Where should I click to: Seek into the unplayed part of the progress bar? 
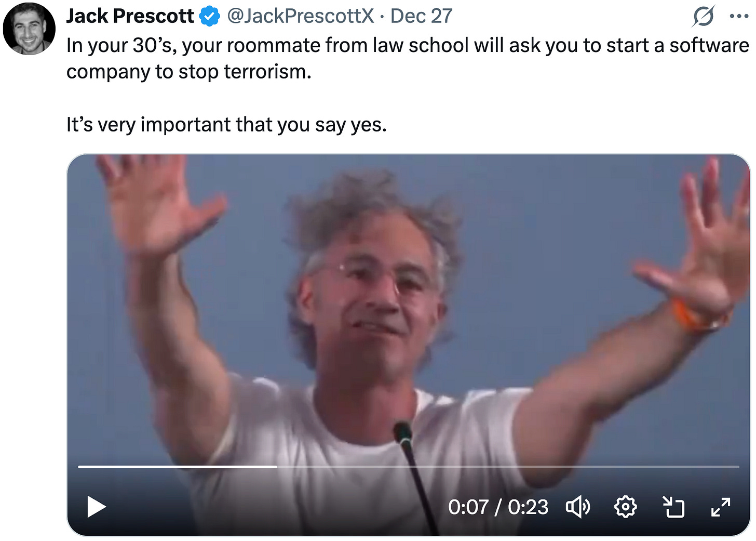(x=508, y=467)
